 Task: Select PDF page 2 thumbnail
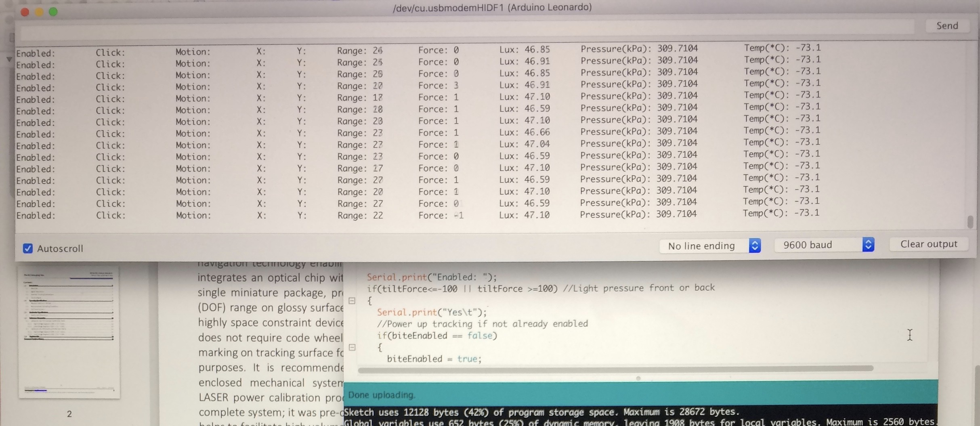pos(69,332)
